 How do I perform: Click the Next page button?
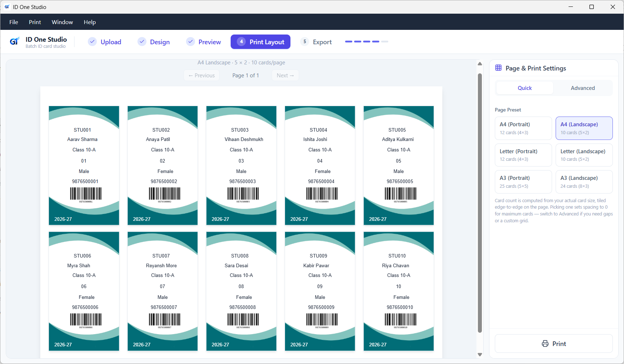[x=285, y=76]
